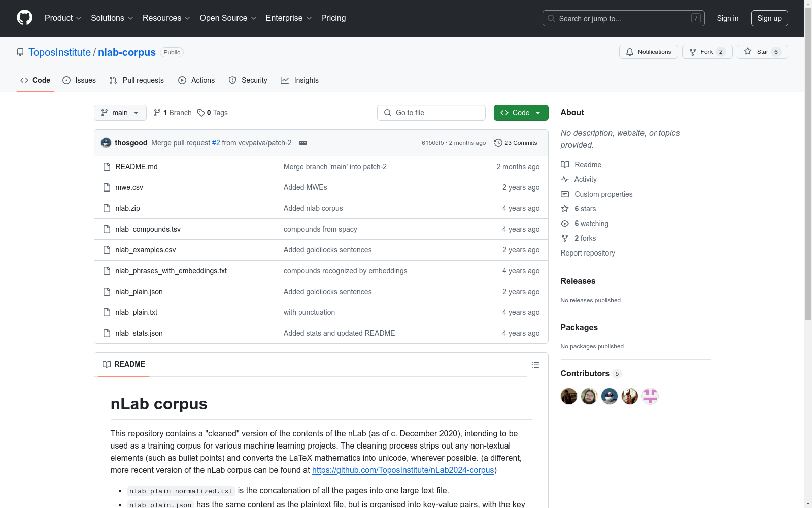
Task: Open the nlab.zip file
Action: tap(127, 208)
